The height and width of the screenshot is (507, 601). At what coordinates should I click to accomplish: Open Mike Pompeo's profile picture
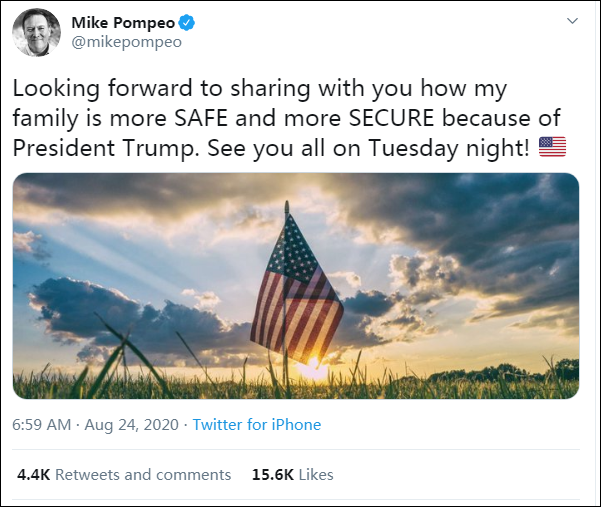36,33
